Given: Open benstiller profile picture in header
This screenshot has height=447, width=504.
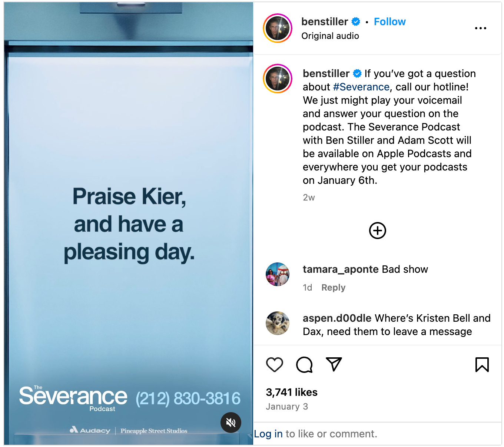Looking at the screenshot, I should pos(278,28).
